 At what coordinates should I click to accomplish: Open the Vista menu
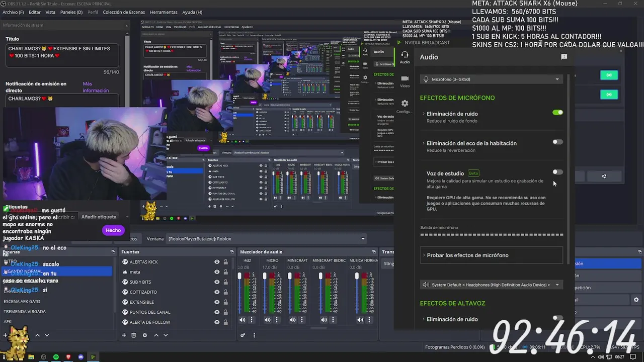[x=50, y=12]
